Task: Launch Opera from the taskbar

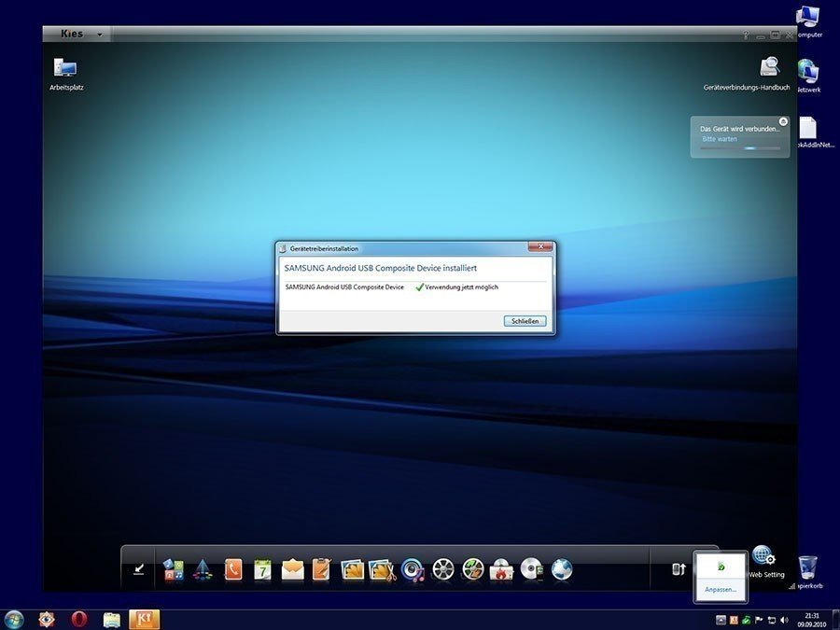Action: click(x=79, y=620)
